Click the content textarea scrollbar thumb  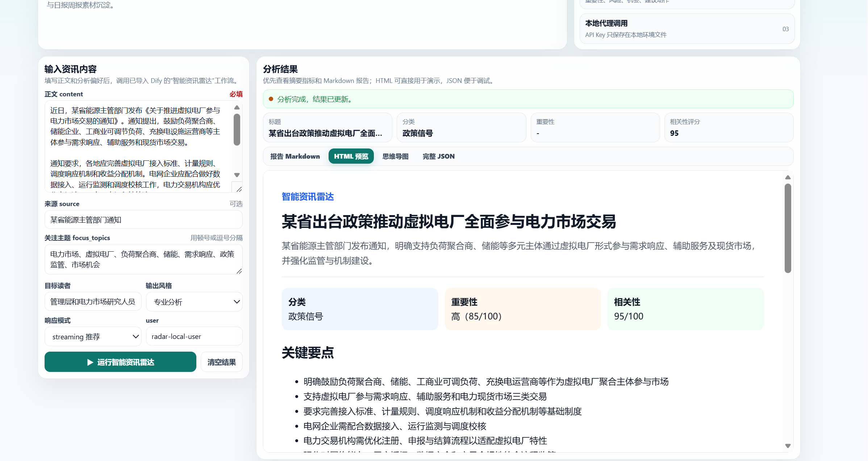[237, 130]
